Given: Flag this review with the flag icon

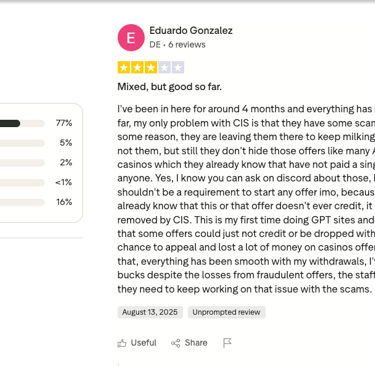Looking at the screenshot, I should [x=227, y=343].
